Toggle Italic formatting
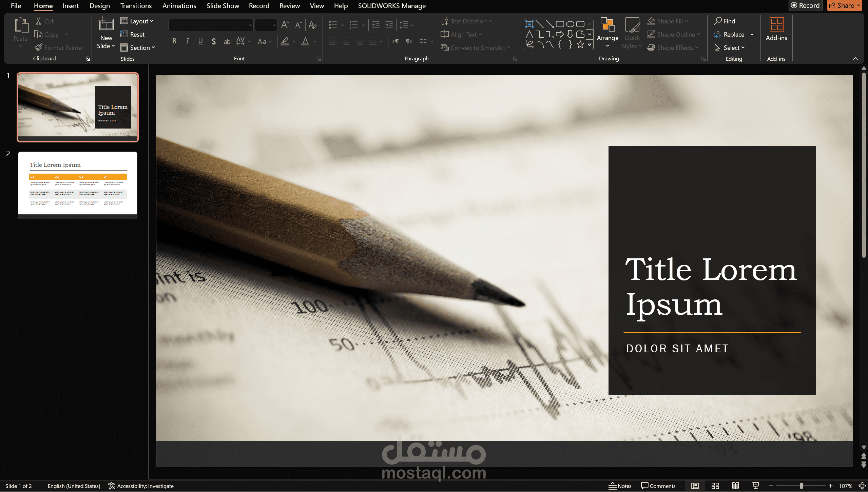 tap(187, 41)
